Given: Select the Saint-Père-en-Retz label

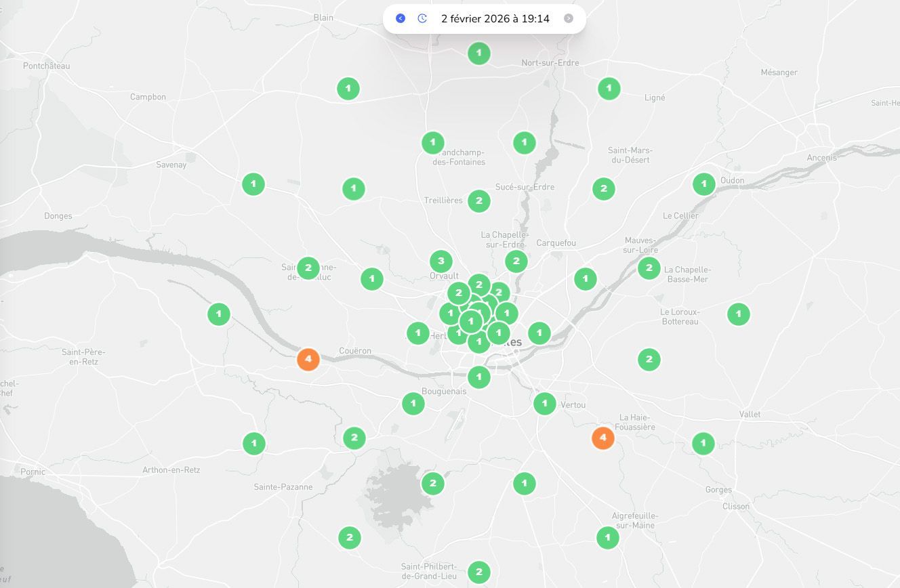Looking at the screenshot, I should pyautogui.click(x=83, y=357).
